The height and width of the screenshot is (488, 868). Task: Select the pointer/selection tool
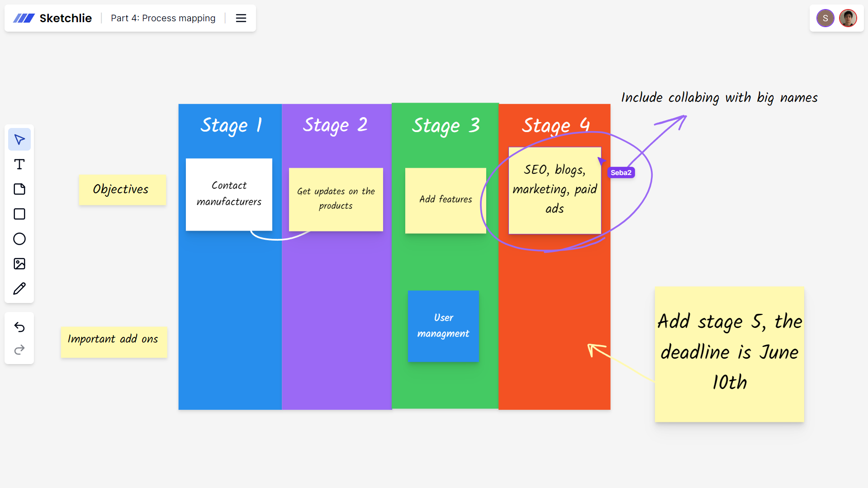[19, 139]
